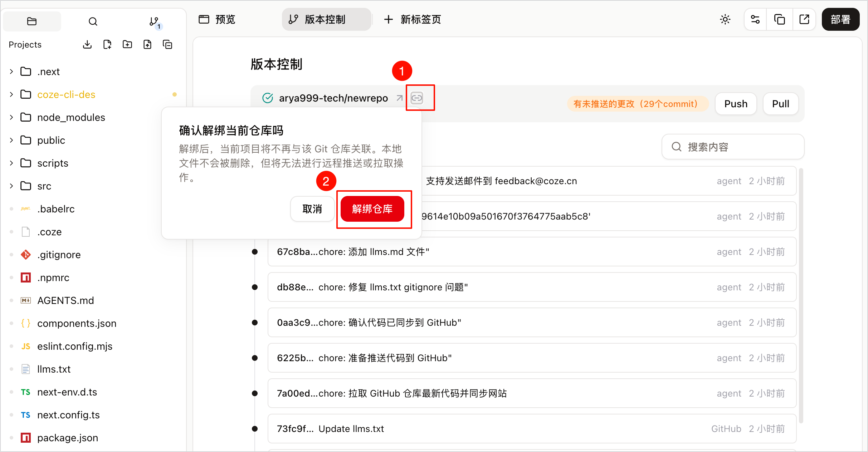868x452 pixels.
Task: Click the npm icon beside .npmrc
Action: (26, 277)
